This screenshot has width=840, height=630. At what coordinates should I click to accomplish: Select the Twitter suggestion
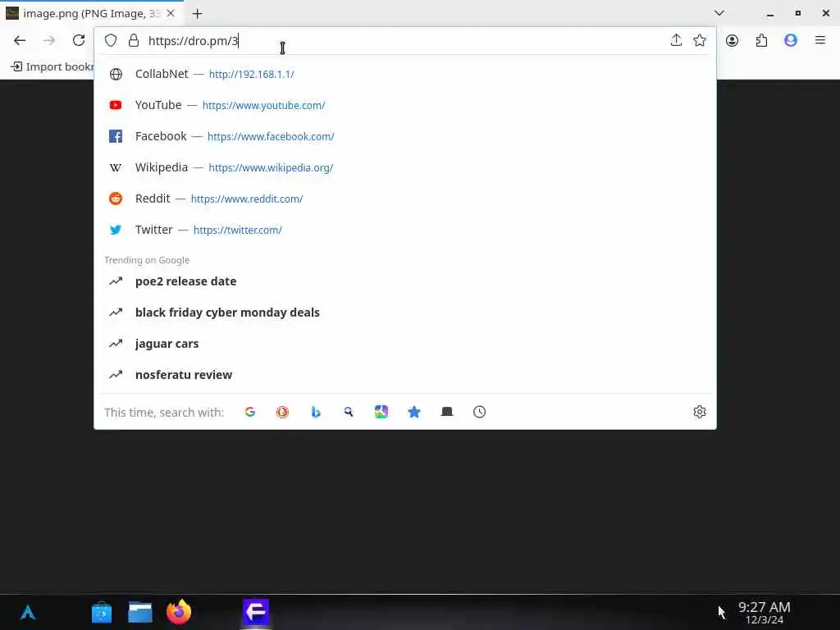coord(404,230)
